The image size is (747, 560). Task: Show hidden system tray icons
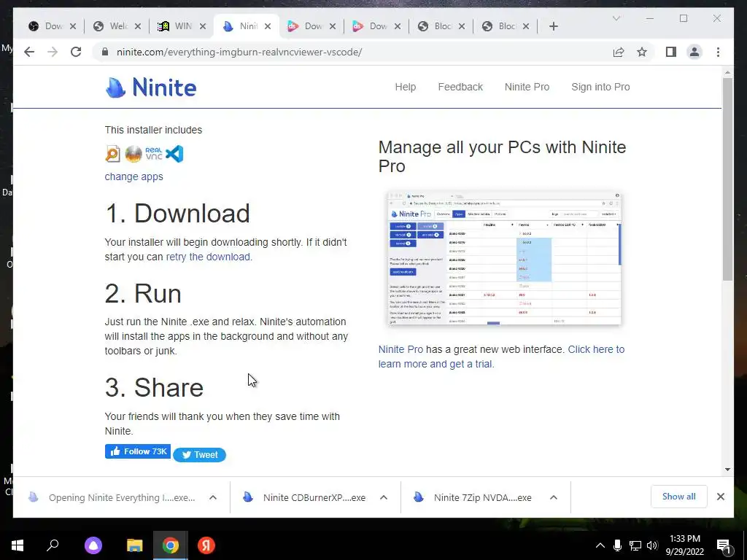point(600,545)
